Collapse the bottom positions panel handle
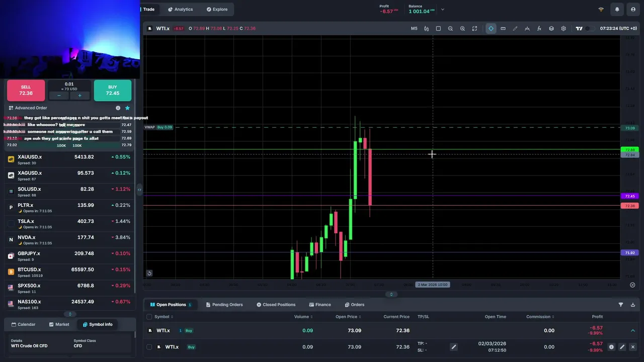The height and width of the screenshot is (362, 644). [391, 294]
